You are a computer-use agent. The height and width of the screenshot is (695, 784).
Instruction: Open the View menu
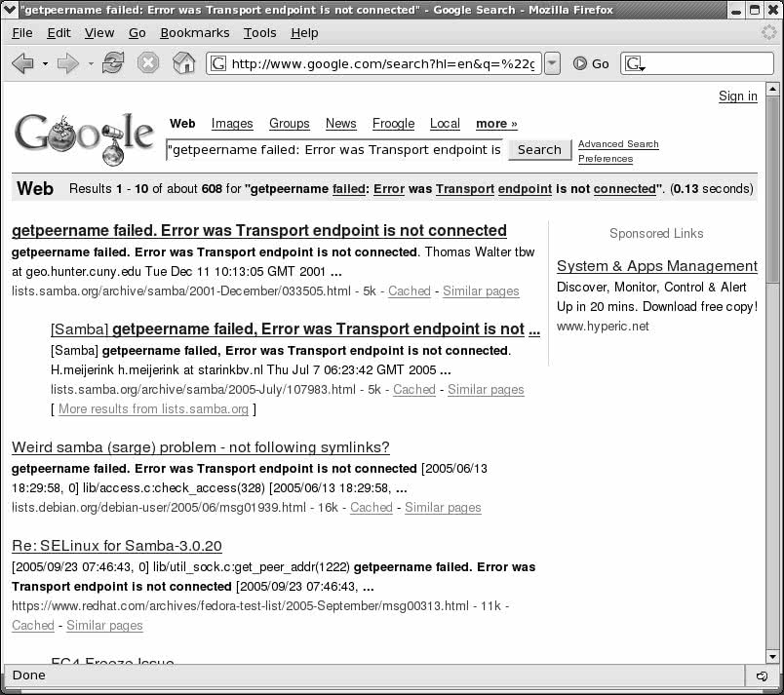click(x=99, y=33)
